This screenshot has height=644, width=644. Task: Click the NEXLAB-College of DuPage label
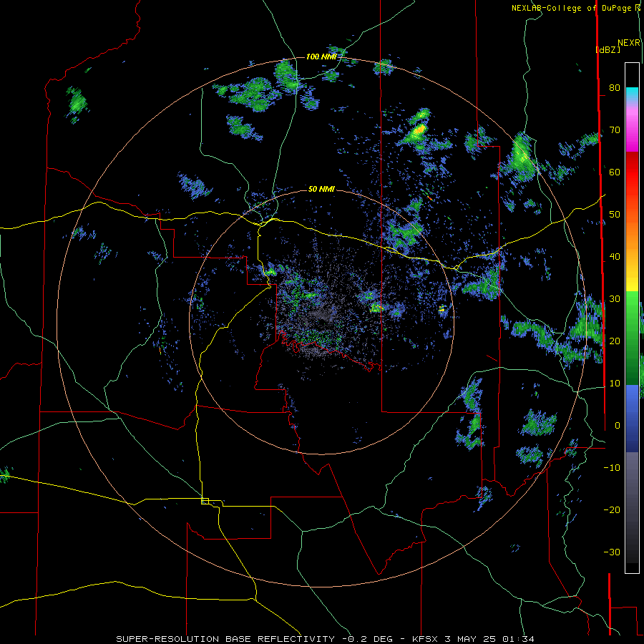coord(572,8)
